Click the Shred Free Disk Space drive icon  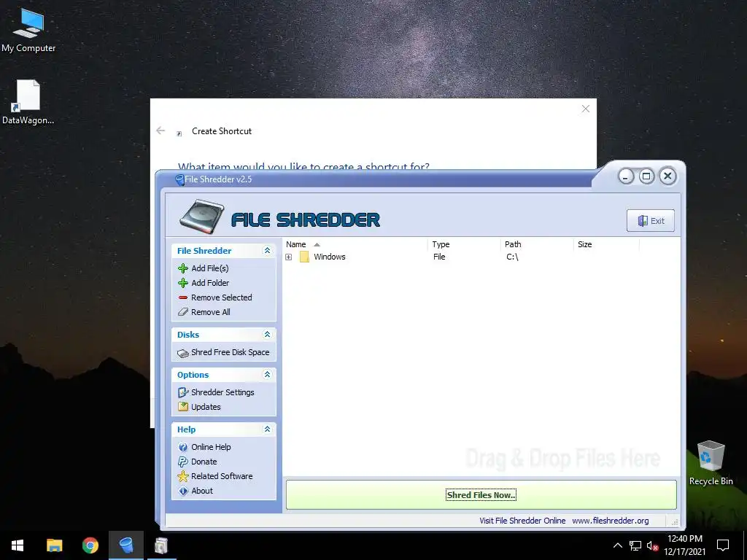[x=183, y=353]
